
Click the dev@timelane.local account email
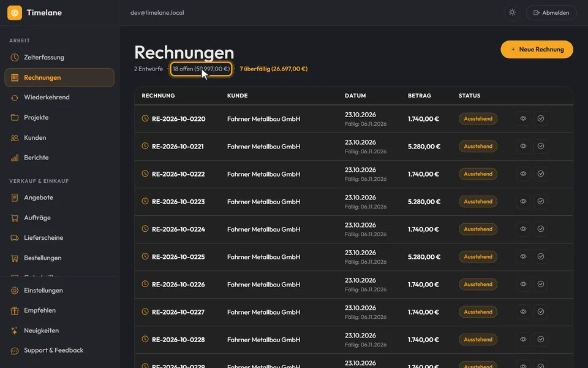tap(157, 13)
